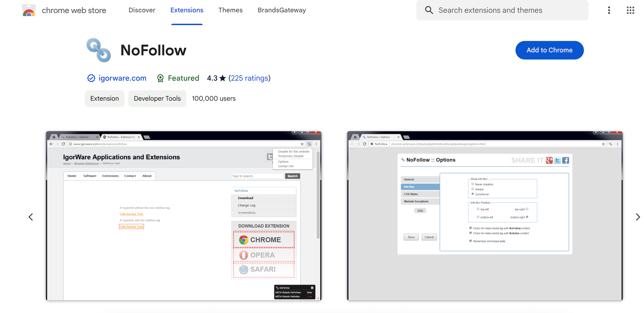Open the igorware.com publisher link
The width and height of the screenshot is (644, 313).
tap(122, 78)
